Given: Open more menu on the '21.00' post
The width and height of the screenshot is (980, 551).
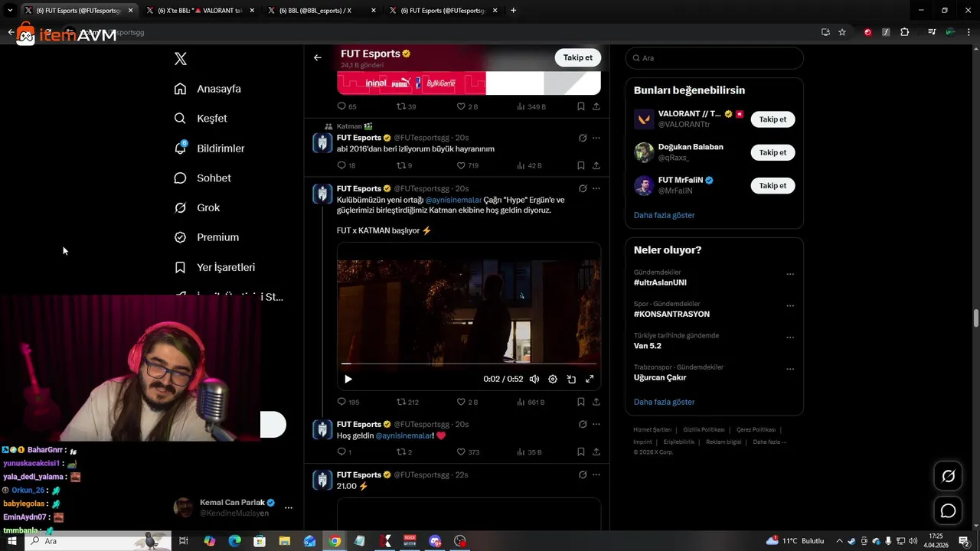Looking at the screenshot, I should coord(596,474).
